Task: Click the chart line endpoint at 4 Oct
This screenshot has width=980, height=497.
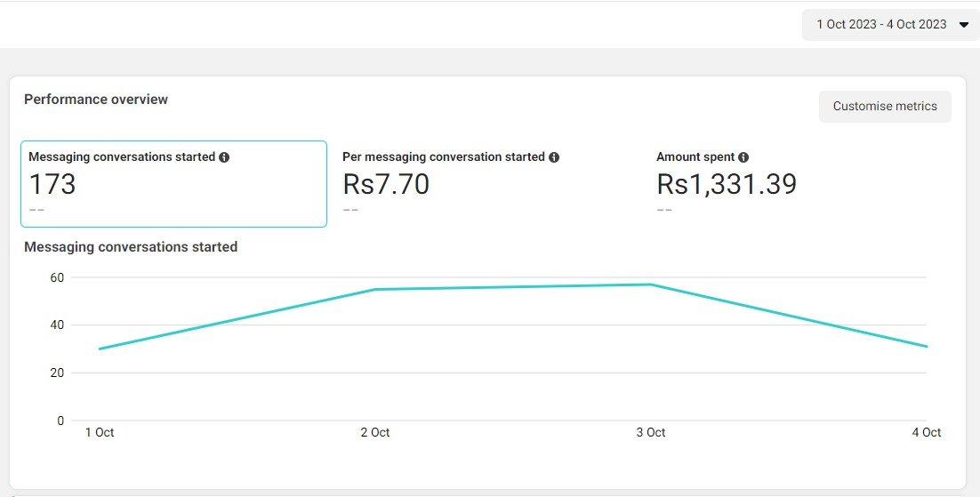Action: point(926,347)
